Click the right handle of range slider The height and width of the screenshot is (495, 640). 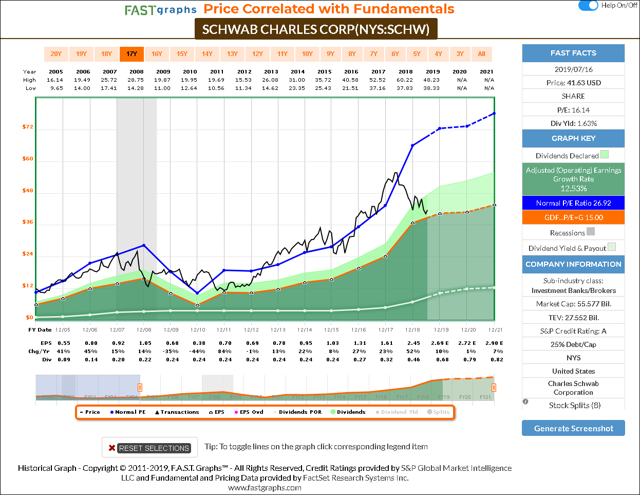click(493, 387)
